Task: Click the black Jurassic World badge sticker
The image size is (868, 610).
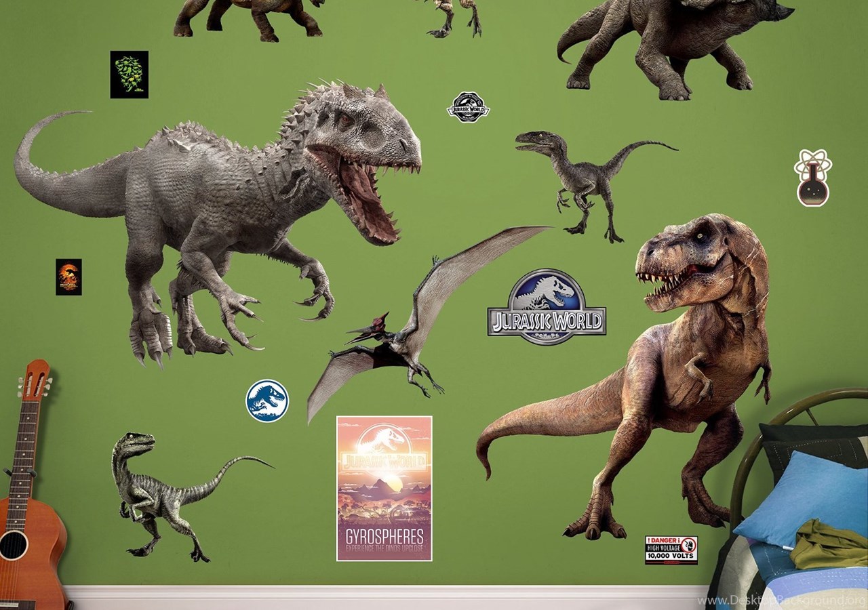Action: click(x=468, y=107)
